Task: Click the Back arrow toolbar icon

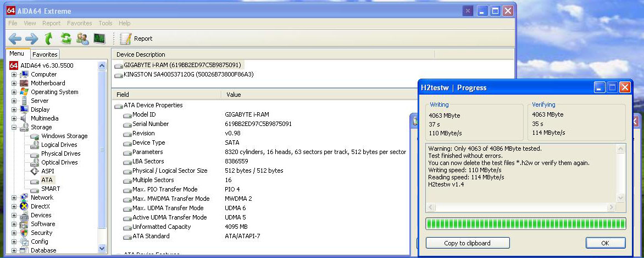Action: [15, 39]
